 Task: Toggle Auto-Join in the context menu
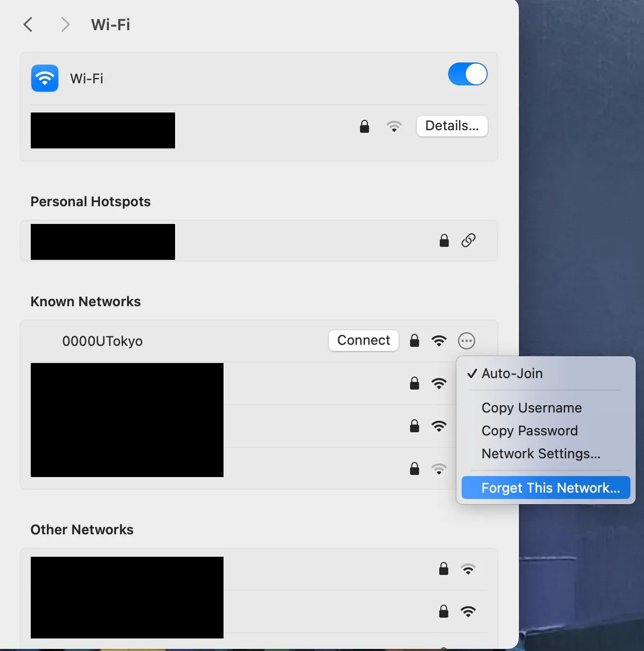[512, 373]
